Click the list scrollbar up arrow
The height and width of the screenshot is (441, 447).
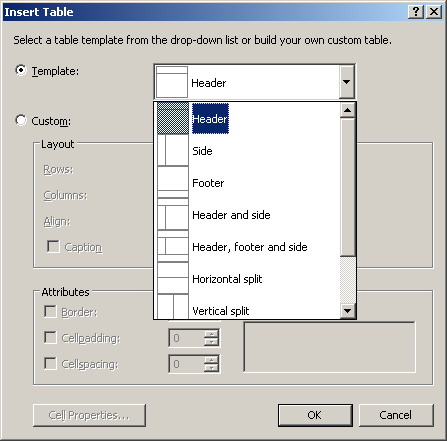click(x=348, y=110)
